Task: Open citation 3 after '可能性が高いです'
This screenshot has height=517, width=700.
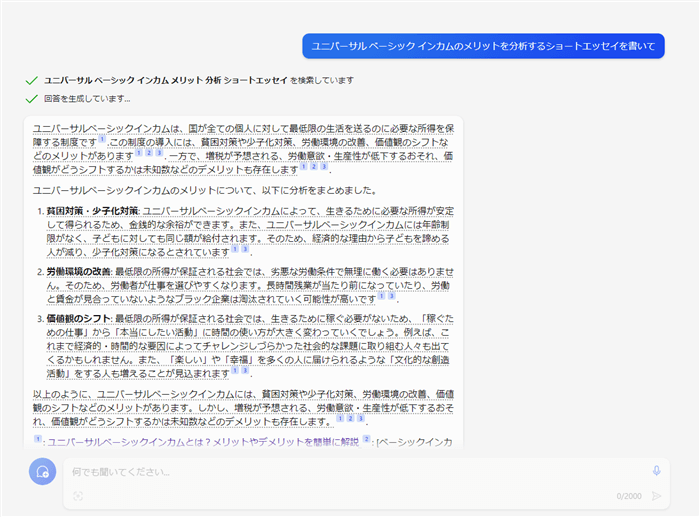Action: click(392, 296)
